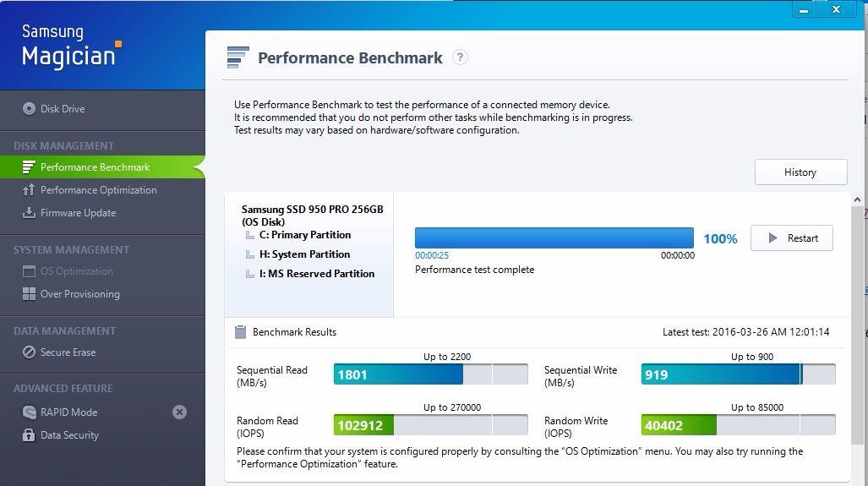868x486 pixels.
Task: Open RAPID Mode
Action: 68,412
